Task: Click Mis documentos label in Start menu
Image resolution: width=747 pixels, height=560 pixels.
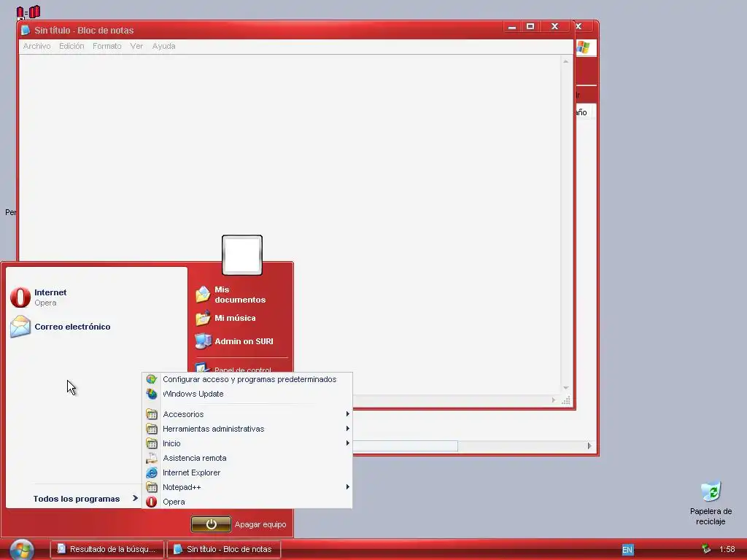Action: coord(240,295)
